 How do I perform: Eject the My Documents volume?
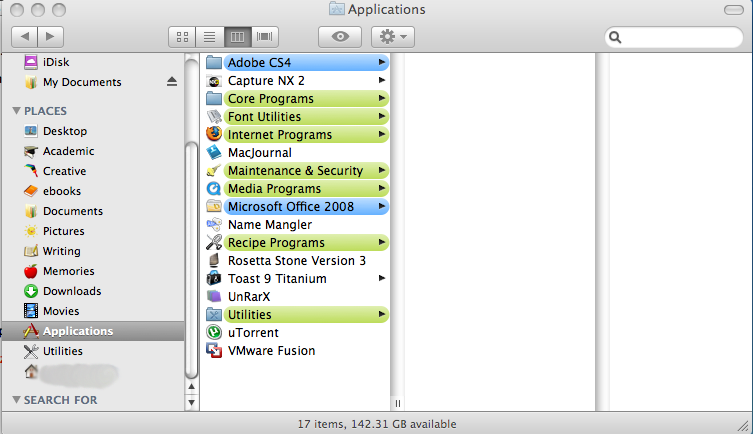172,82
